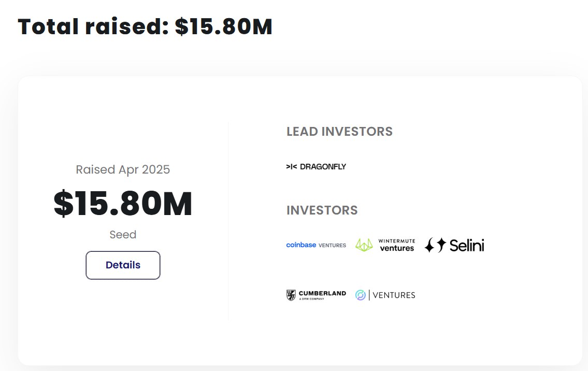Screen dimensions: 588x371
Task: Select the Raised Apr 2025 label
Action: pyautogui.click(x=123, y=169)
